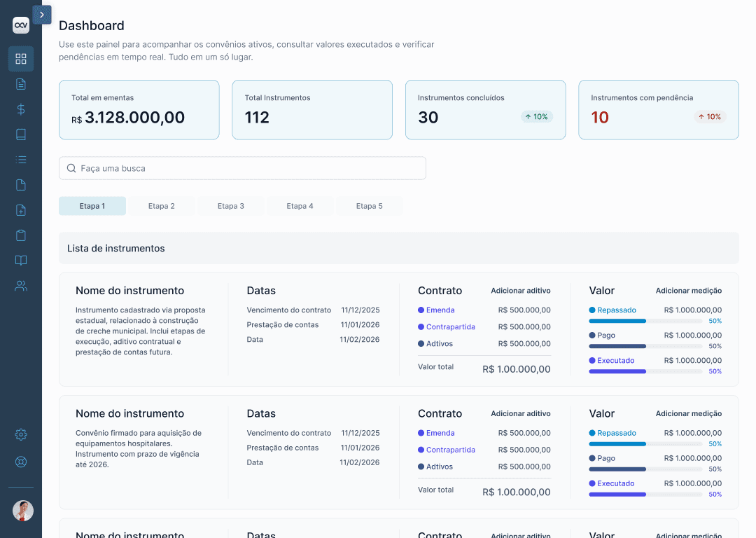Click Adicionar medição in first instrument card
This screenshot has width=756, height=538.
689,291
